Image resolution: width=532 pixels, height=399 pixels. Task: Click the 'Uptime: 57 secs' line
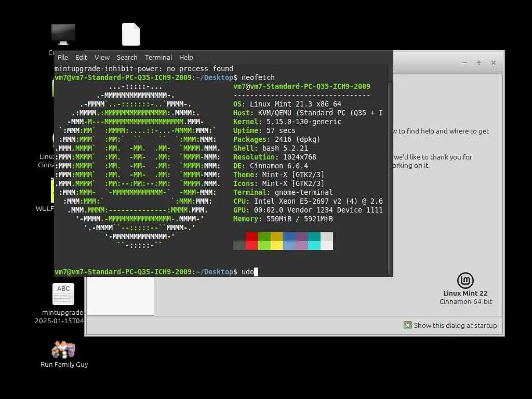click(264, 130)
